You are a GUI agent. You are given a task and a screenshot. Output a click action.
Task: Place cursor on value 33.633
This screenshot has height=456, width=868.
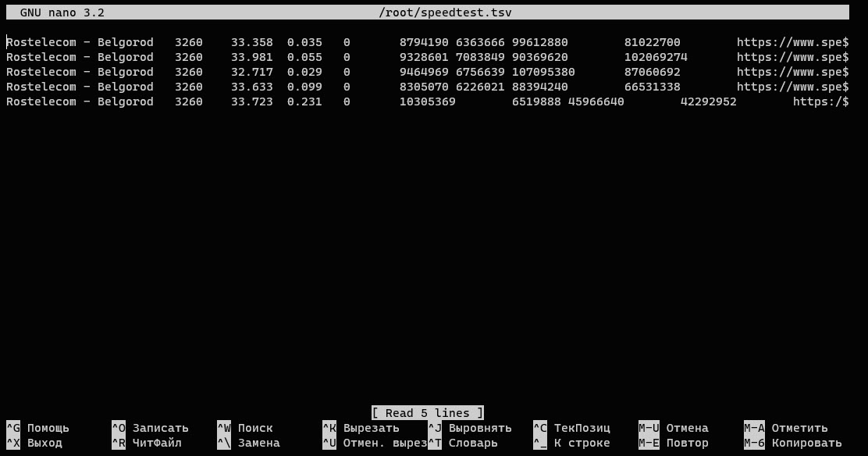252,87
